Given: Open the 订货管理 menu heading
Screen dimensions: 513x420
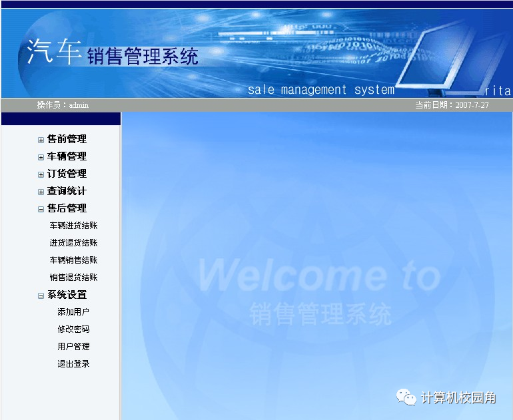Looking at the screenshot, I should tap(67, 174).
